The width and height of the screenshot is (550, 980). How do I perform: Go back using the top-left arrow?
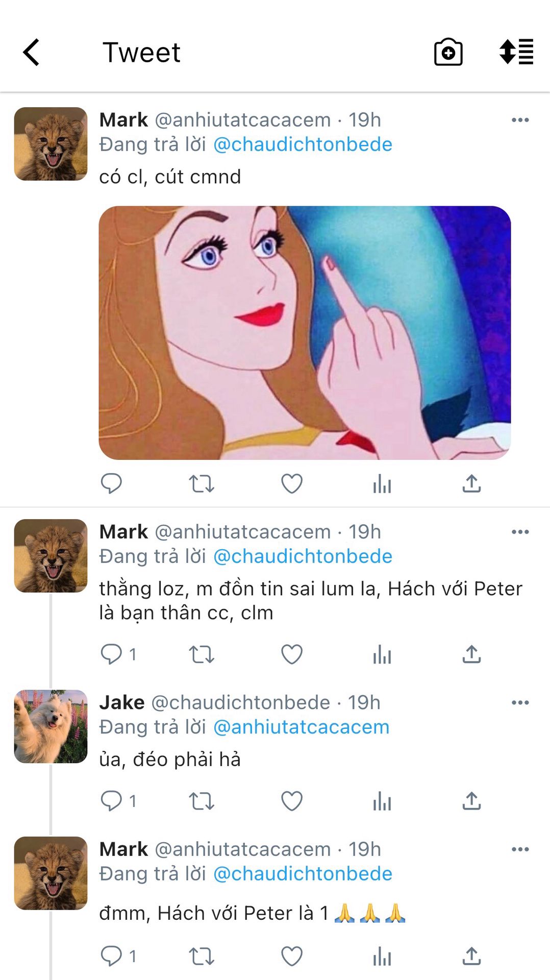[31, 52]
